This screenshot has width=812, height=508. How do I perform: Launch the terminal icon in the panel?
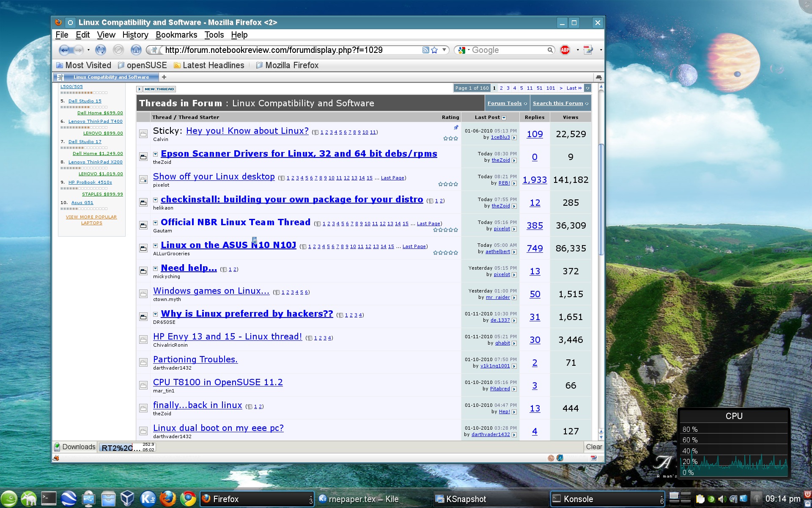tap(49, 499)
